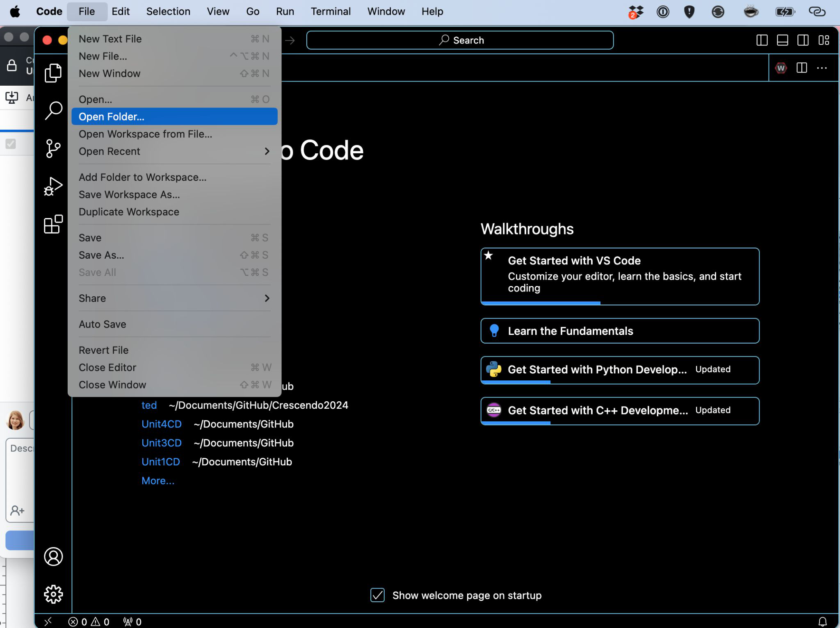This screenshot has height=628, width=840.
Task: Open the Extensions view
Action: [53, 224]
